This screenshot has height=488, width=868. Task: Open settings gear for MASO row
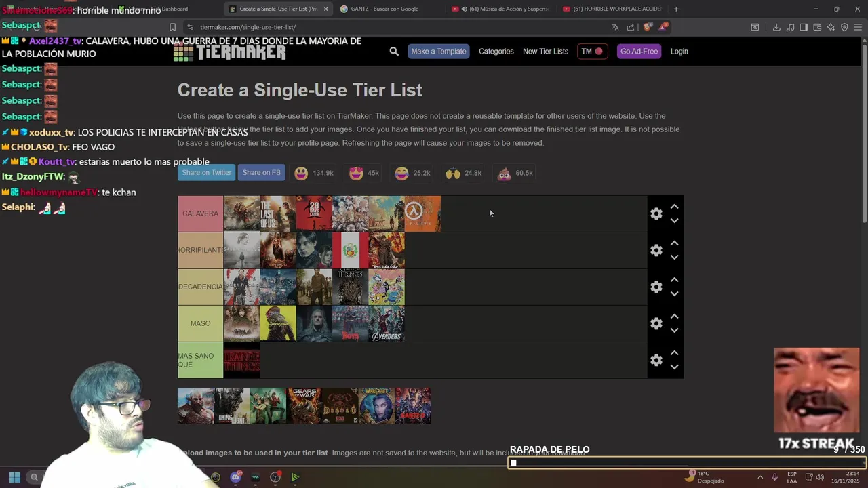click(656, 323)
